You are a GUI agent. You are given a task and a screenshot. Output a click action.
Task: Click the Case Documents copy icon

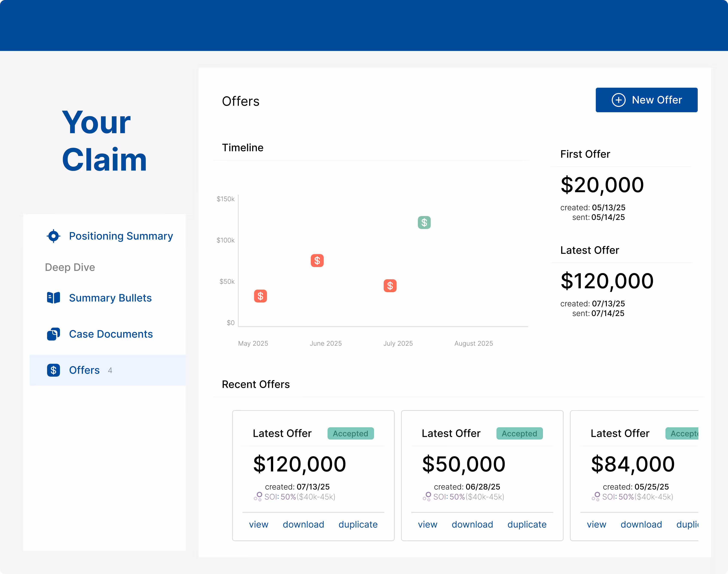[x=54, y=334]
